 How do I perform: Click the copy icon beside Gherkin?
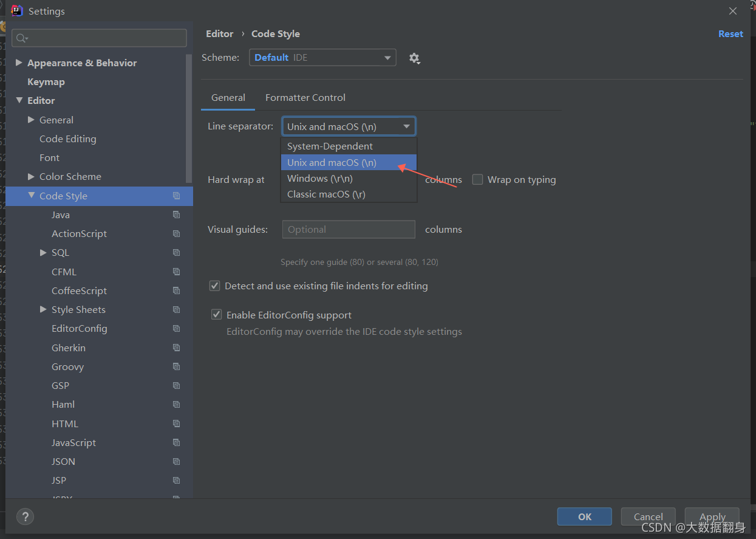tap(177, 348)
